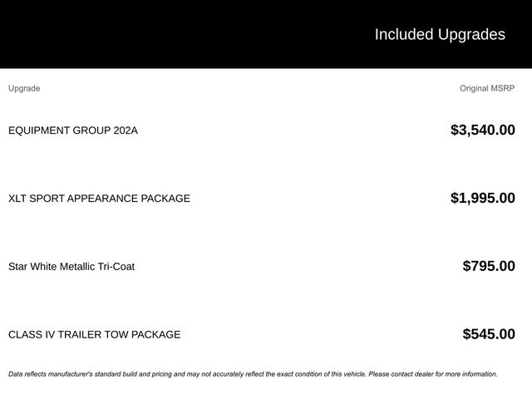This screenshot has height=399, width=532.
Task: Click the $1,995.00 price
Action: (x=482, y=198)
